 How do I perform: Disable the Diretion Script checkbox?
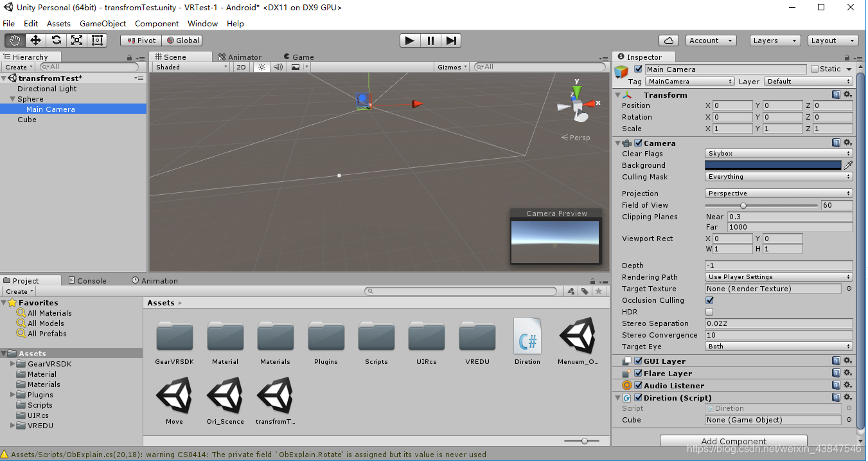(x=639, y=397)
